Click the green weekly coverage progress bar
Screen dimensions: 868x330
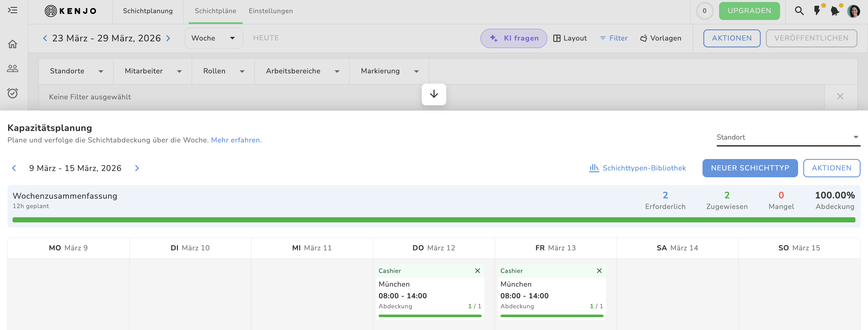[434, 220]
